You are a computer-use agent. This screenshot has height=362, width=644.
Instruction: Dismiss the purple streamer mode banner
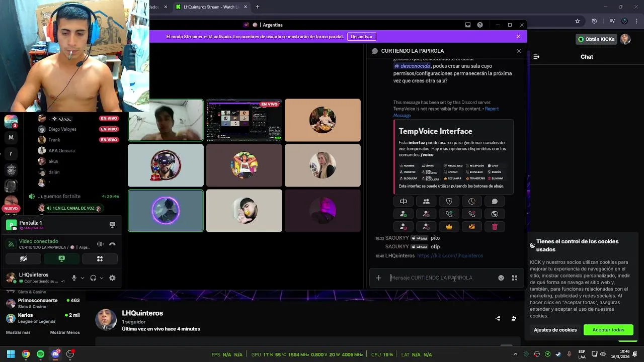pyautogui.click(x=518, y=37)
